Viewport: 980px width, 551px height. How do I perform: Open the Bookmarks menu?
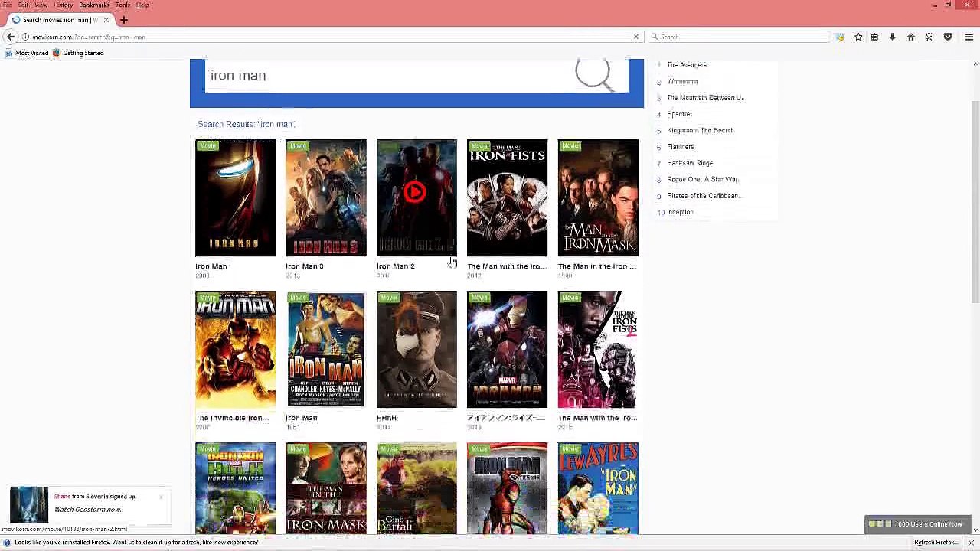click(93, 5)
